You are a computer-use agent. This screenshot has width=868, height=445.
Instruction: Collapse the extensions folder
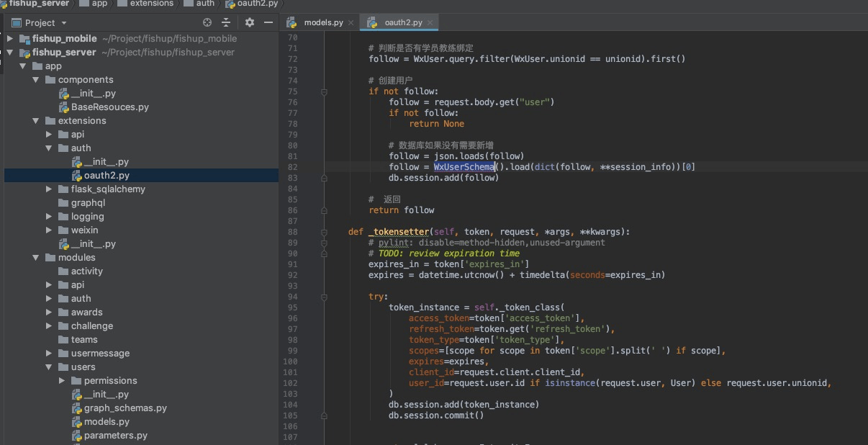(x=36, y=120)
